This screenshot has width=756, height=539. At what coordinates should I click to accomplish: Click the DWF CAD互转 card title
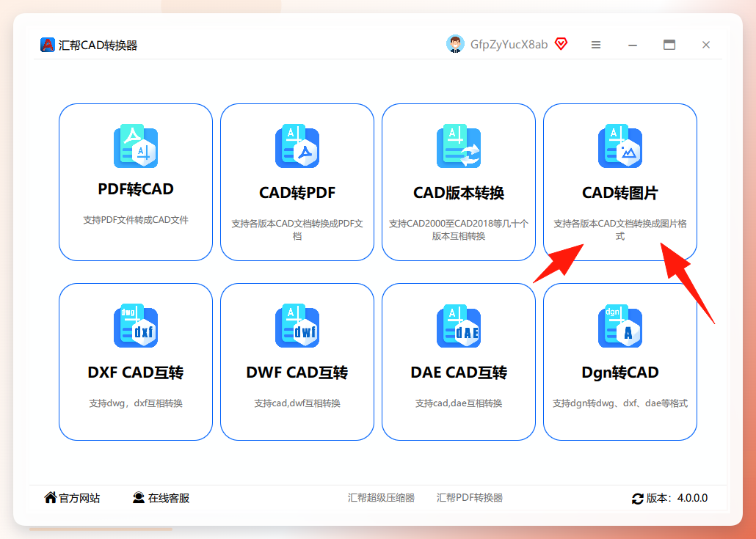coord(297,373)
